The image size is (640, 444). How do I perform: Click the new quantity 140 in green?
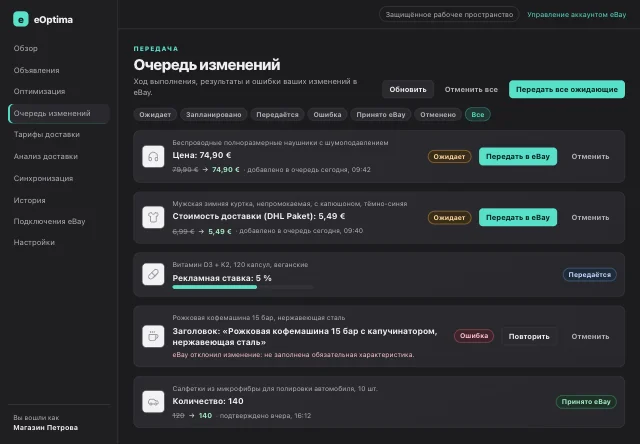point(205,416)
